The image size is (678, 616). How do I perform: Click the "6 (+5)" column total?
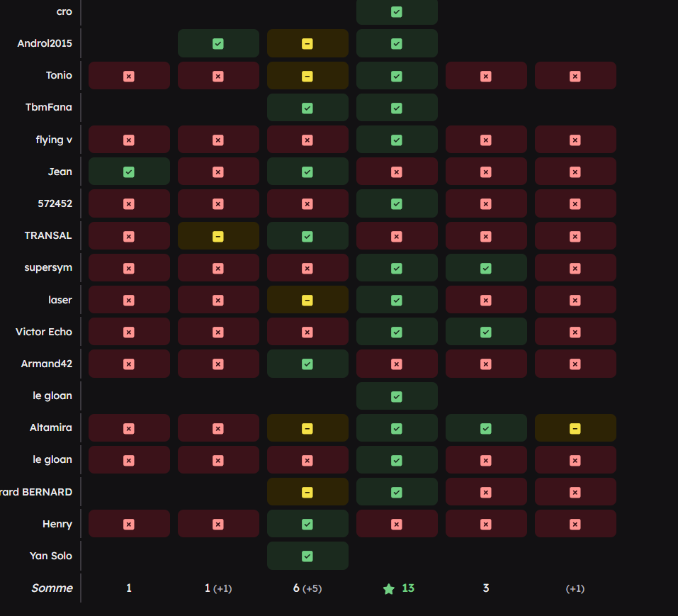(x=308, y=588)
